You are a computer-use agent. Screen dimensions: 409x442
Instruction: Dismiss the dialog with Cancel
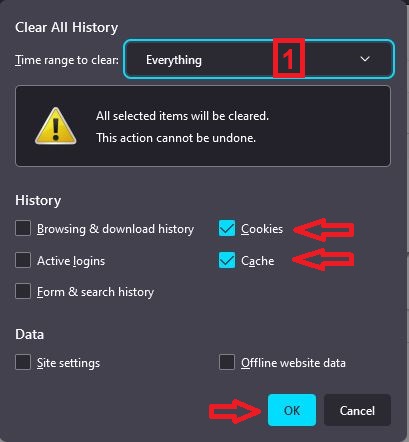pyautogui.click(x=357, y=410)
